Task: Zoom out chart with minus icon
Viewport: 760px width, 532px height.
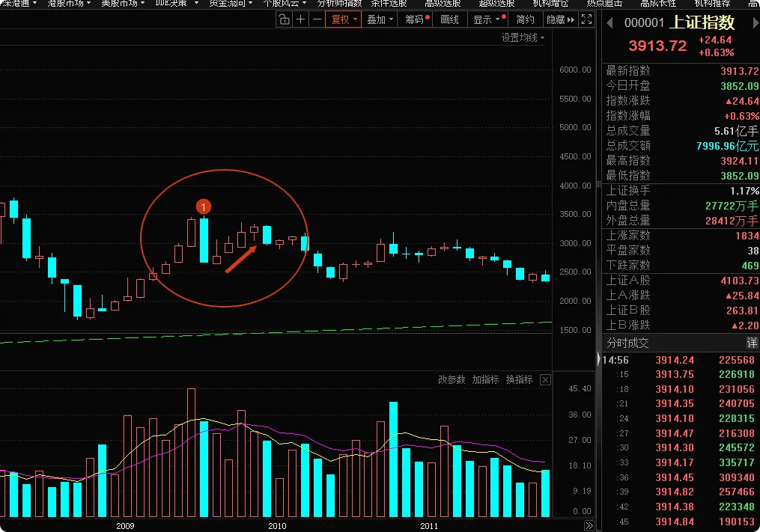Action: point(317,19)
